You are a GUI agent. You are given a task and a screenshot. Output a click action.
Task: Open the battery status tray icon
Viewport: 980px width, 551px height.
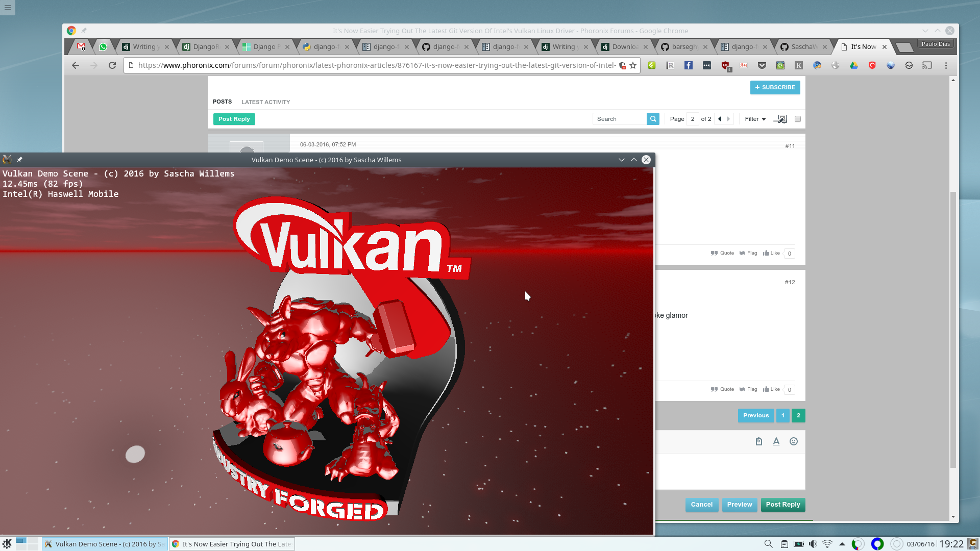798,544
